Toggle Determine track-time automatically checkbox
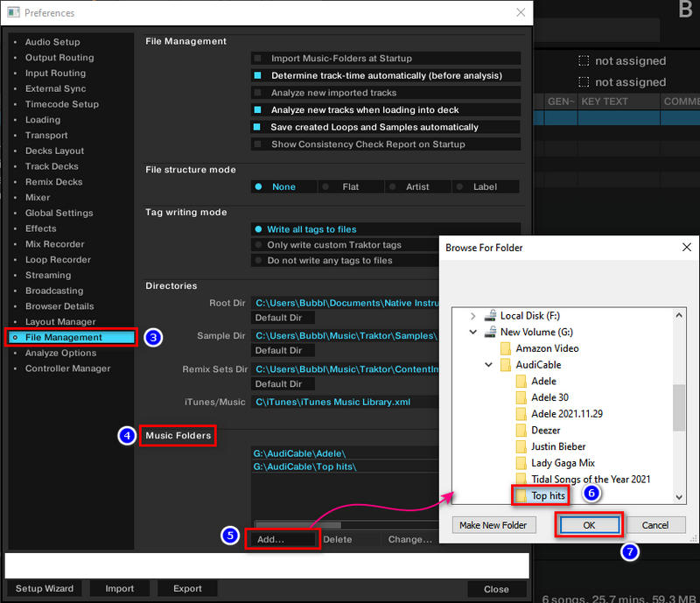Image resolution: width=700 pixels, height=603 pixels. coord(257,75)
